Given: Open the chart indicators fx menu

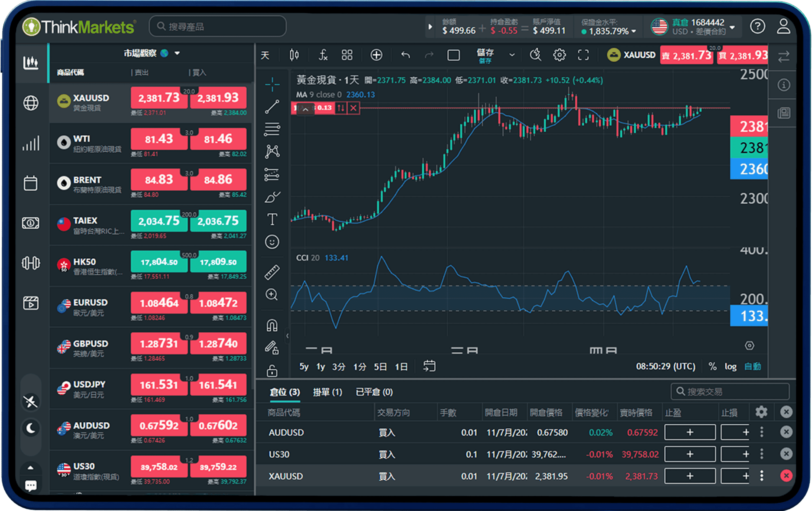Looking at the screenshot, I should 323,55.
